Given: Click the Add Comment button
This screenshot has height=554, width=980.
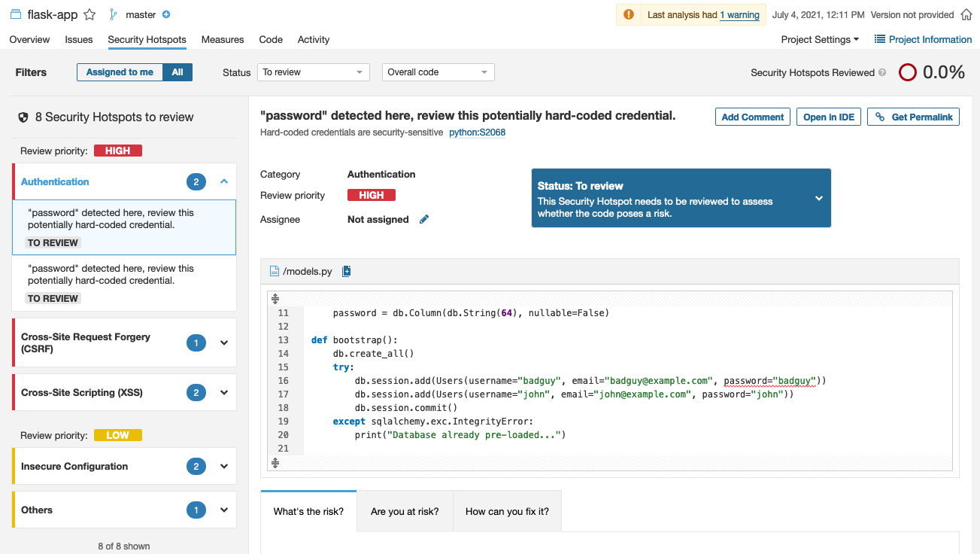Looking at the screenshot, I should 753,117.
